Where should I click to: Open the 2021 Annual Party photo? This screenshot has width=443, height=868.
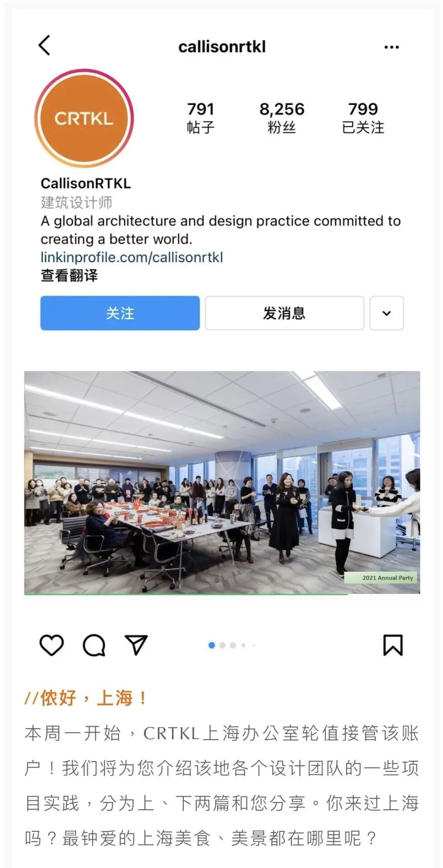[222, 482]
